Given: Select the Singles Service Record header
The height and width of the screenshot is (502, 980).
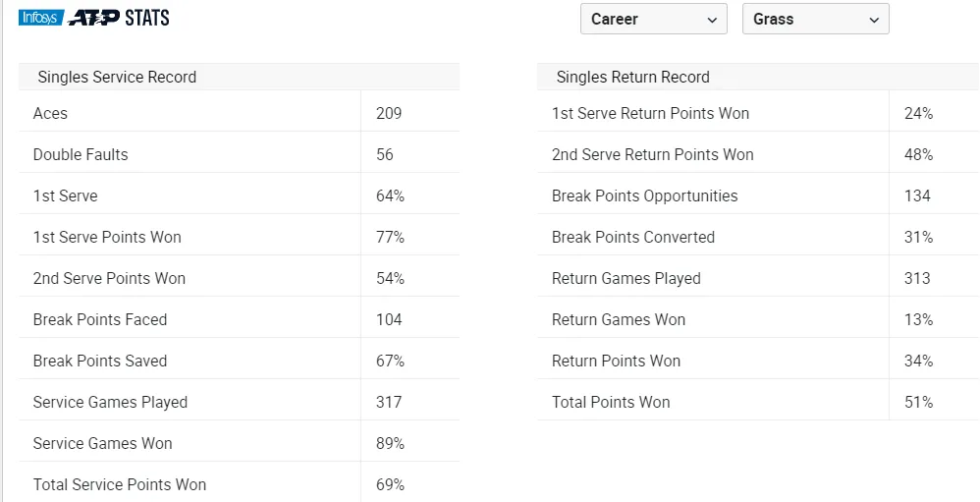Looking at the screenshot, I should 117,77.
